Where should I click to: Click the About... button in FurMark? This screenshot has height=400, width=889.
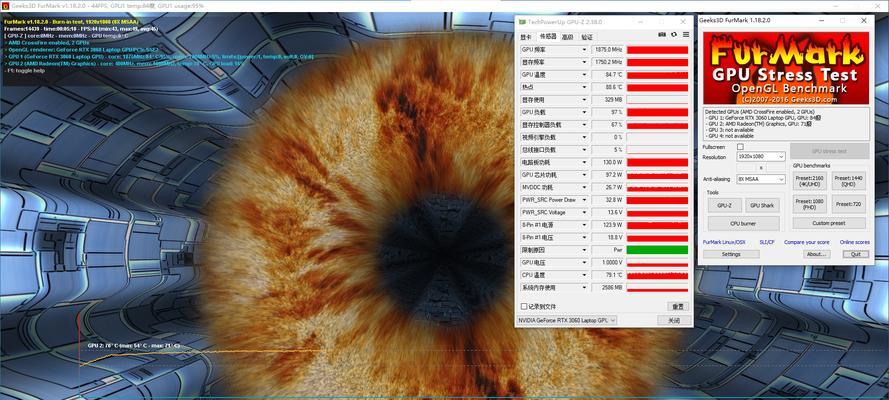[816, 254]
